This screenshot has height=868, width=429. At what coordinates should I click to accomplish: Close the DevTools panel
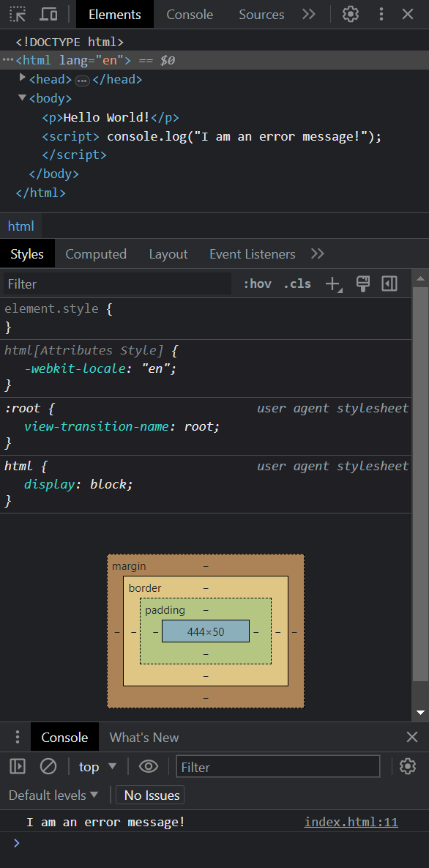pyautogui.click(x=408, y=15)
